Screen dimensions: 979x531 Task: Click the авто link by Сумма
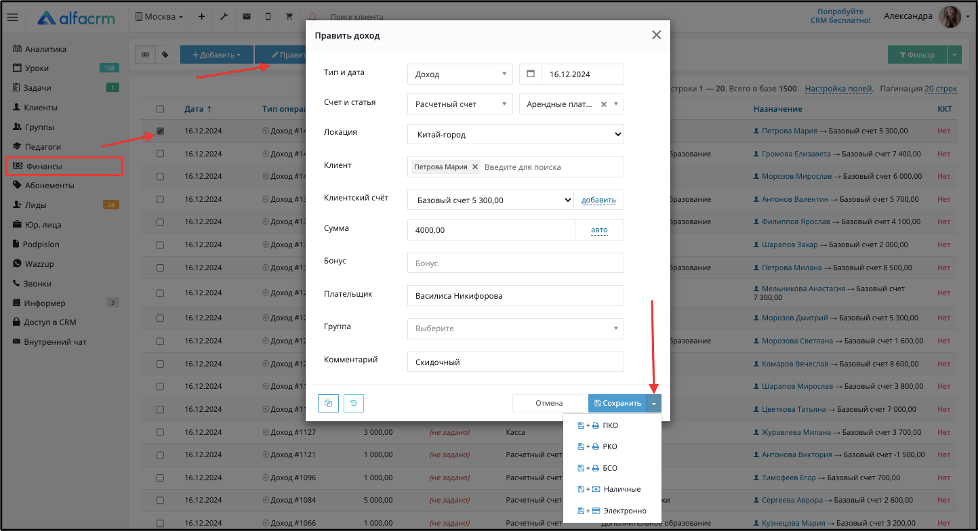(599, 230)
